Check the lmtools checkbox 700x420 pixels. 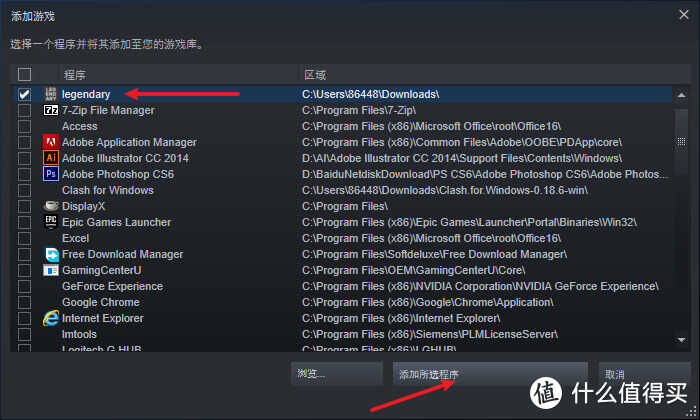click(24, 334)
